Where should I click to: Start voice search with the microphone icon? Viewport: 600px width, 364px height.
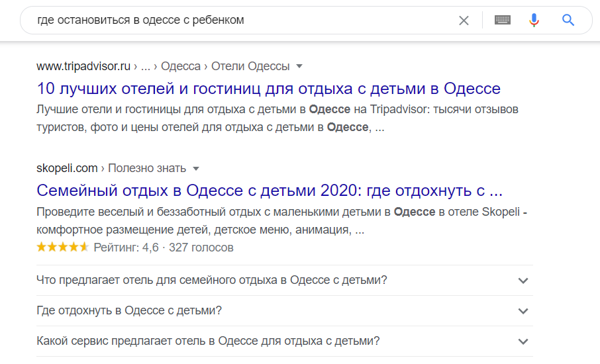[x=534, y=20]
